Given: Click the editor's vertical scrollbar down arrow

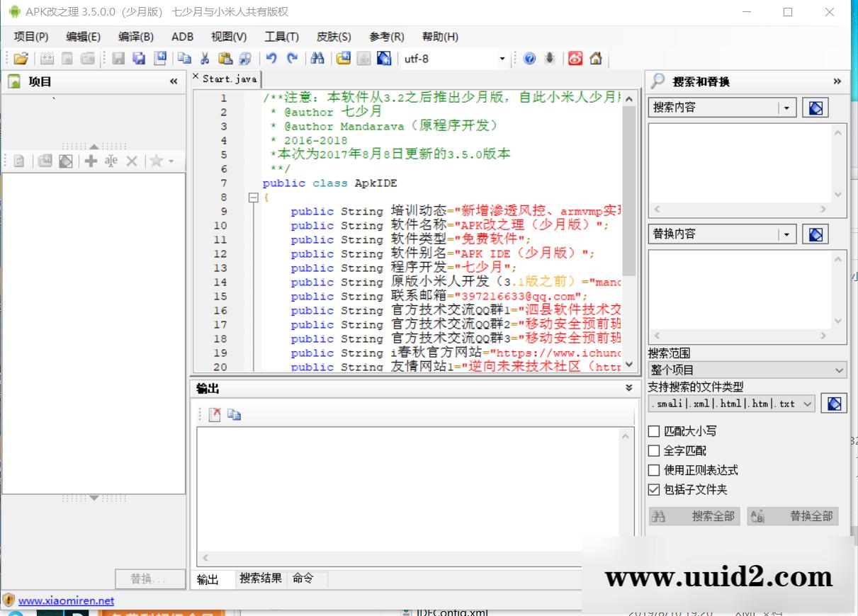Looking at the screenshot, I should 629,365.
